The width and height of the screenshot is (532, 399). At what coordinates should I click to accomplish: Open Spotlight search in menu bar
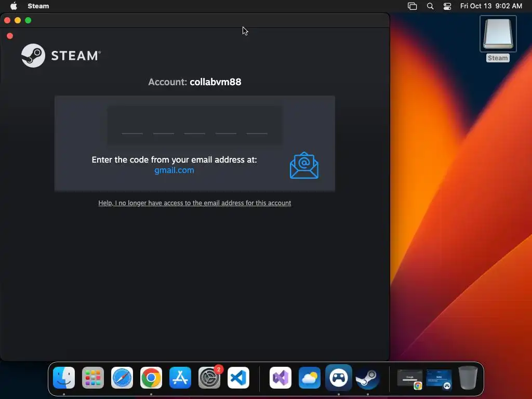pyautogui.click(x=430, y=6)
